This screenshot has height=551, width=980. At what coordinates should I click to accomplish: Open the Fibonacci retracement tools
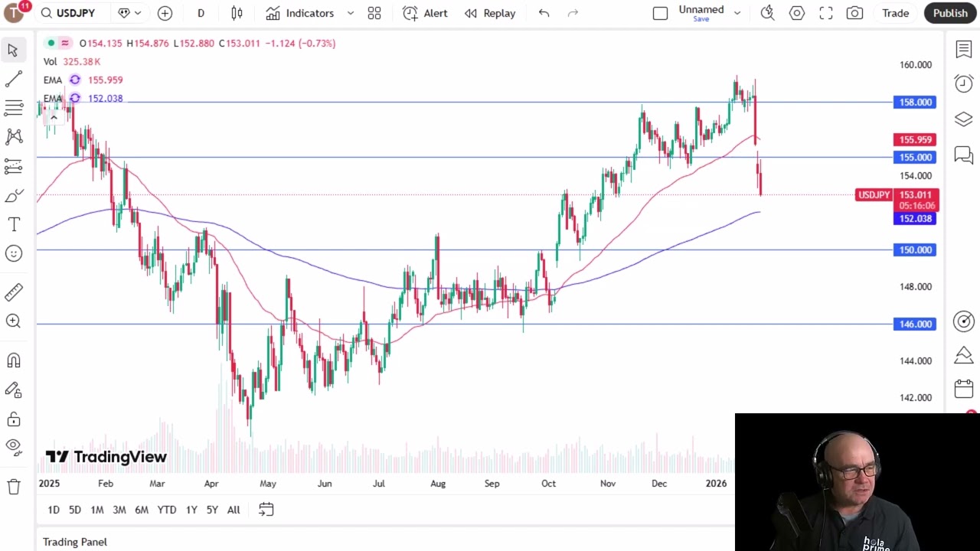click(x=13, y=108)
